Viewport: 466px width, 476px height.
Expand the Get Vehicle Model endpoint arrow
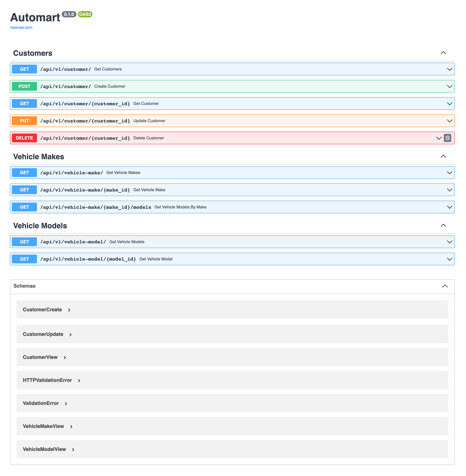[x=450, y=259]
